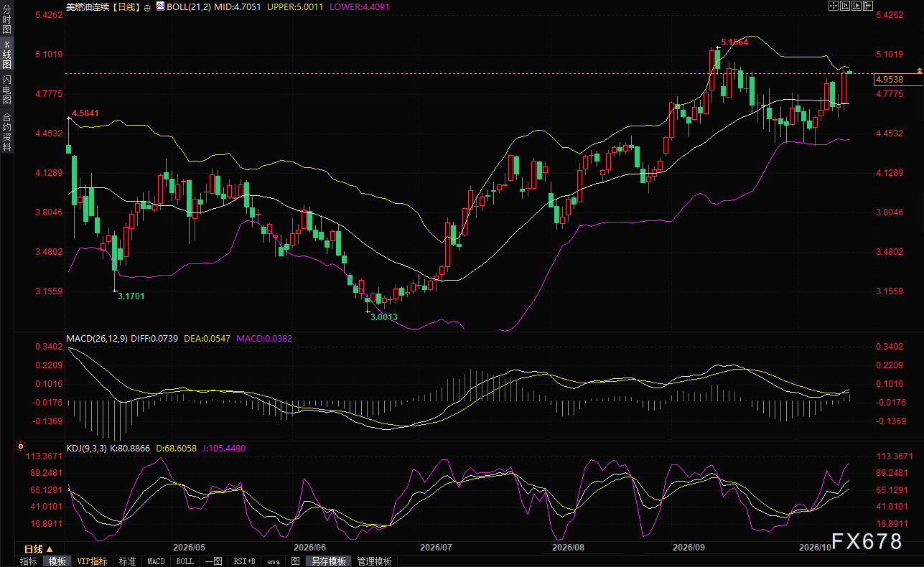The width and height of the screenshot is (924, 567).
Task: Click 另存模板 to save template
Action: [x=329, y=561]
